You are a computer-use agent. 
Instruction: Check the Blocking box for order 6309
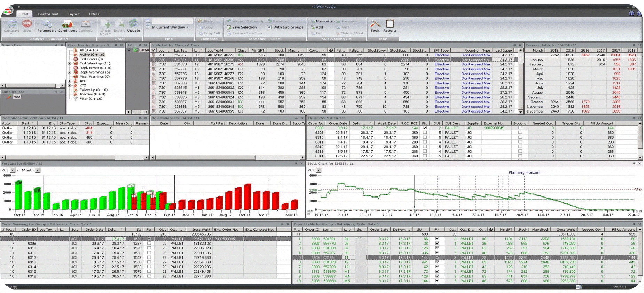point(520,133)
